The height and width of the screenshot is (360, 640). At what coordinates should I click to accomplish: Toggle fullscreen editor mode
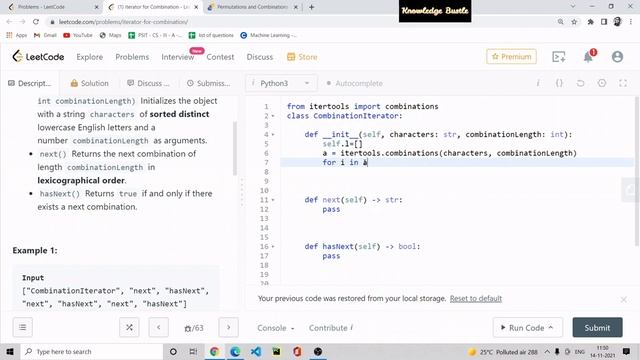coord(623,83)
